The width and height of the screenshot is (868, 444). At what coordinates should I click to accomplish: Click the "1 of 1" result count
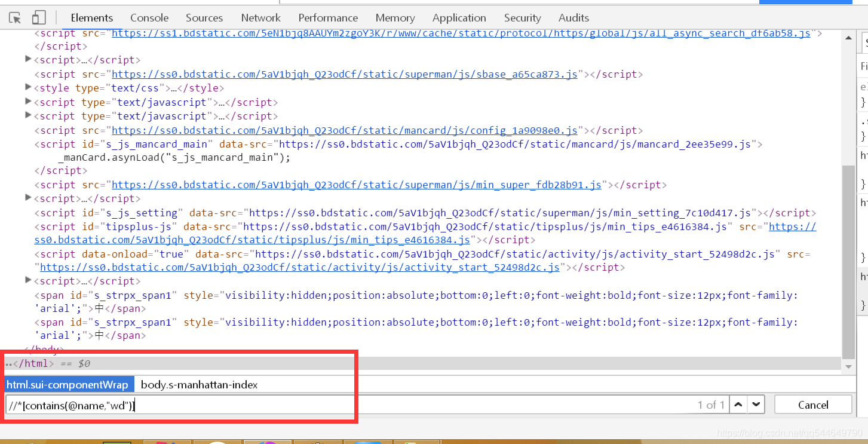tap(711, 405)
